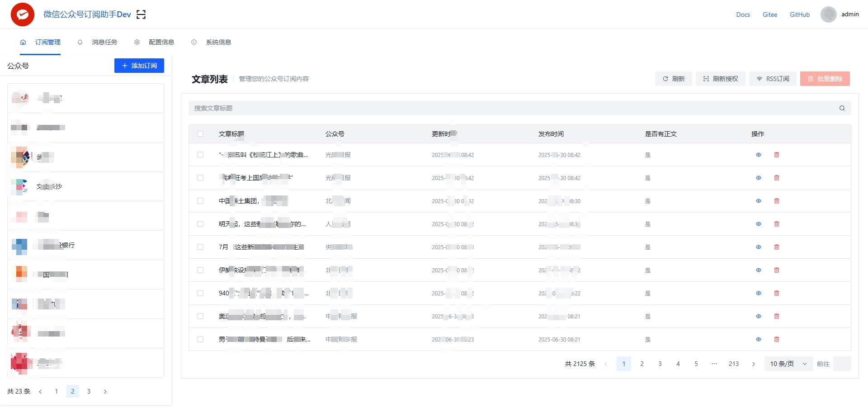Switch to 订阅管理 tab
This screenshot has width=868, height=413.
tap(40, 42)
